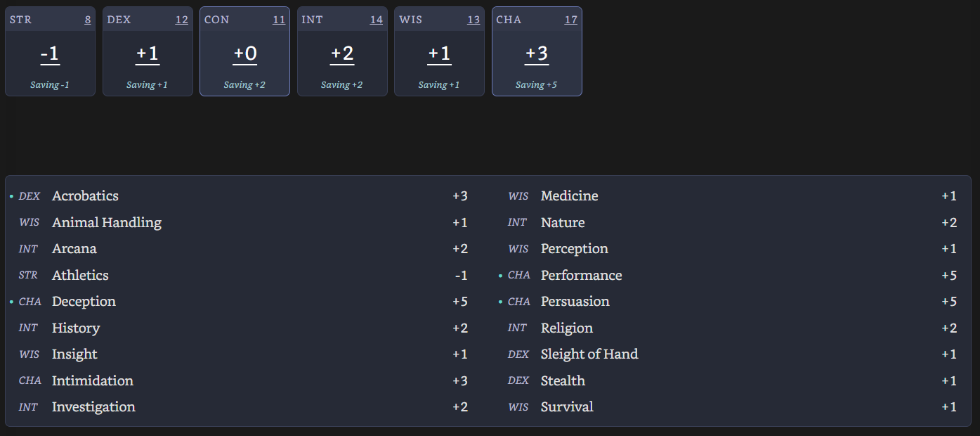Roll the Charisma +3 modifier
This screenshot has height=436, width=980.
tap(537, 54)
